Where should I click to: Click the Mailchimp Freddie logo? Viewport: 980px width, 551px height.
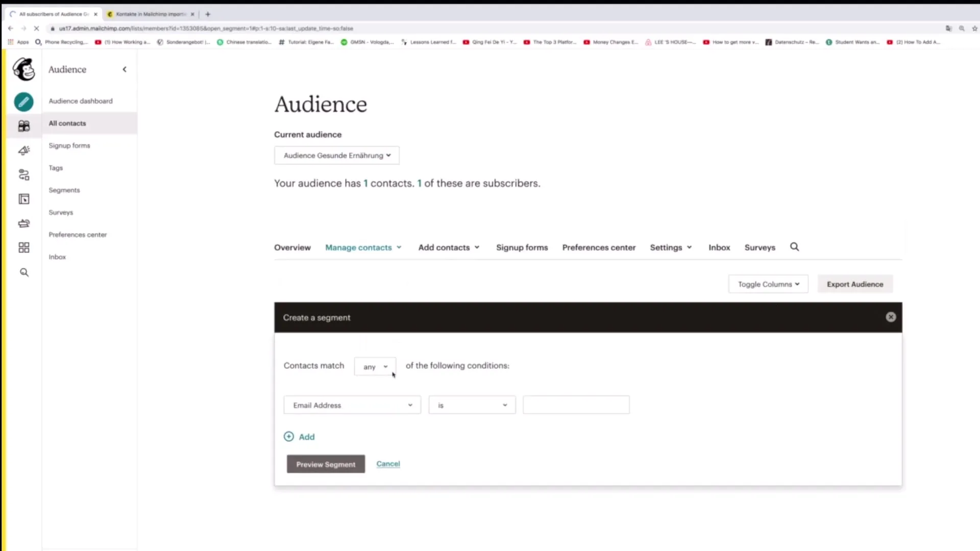[x=23, y=69]
